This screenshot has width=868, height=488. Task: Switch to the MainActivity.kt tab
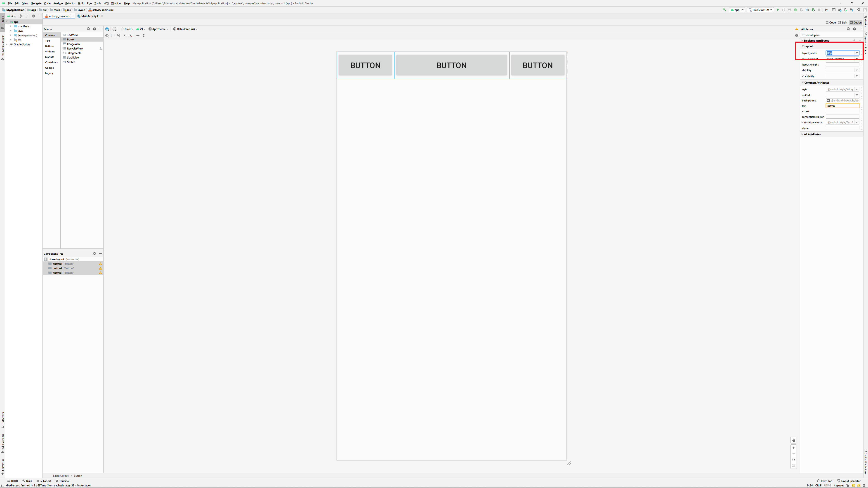coord(90,16)
